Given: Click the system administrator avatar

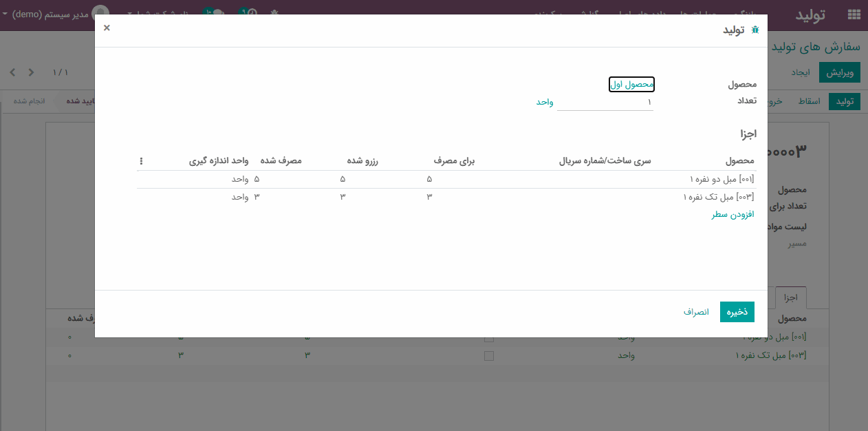Looking at the screenshot, I should pyautogui.click(x=100, y=13).
